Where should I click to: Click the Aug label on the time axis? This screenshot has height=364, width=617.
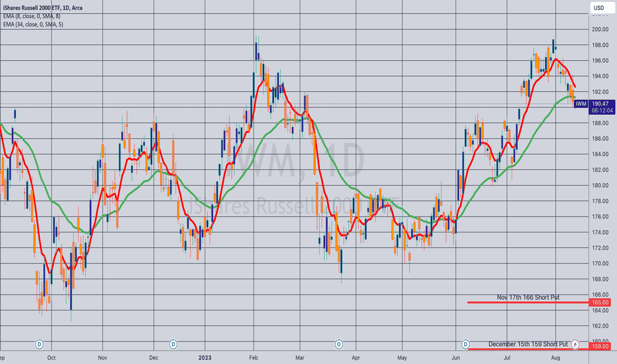[555, 357]
